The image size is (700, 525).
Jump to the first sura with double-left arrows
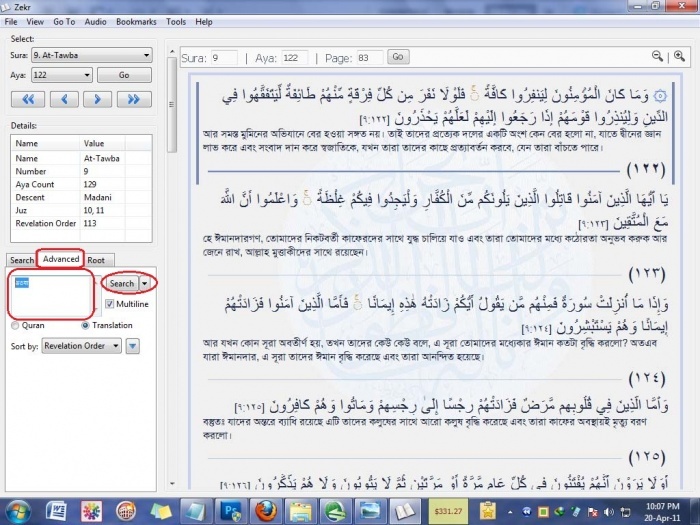point(28,99)
